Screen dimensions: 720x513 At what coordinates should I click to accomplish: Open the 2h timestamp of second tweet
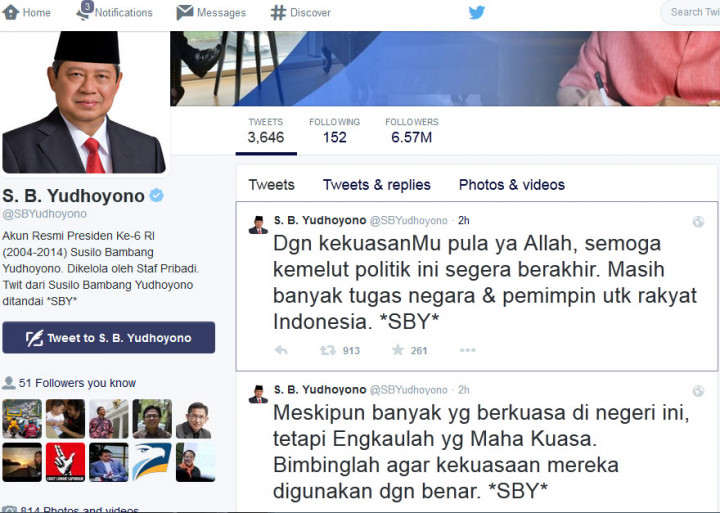pos(464,390)
